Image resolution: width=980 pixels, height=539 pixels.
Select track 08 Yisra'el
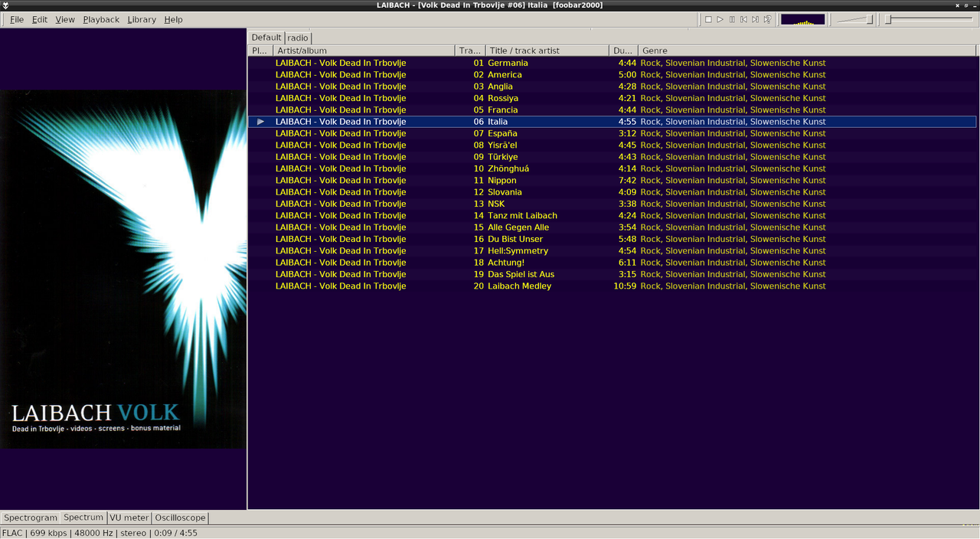[x=612, y=145]
